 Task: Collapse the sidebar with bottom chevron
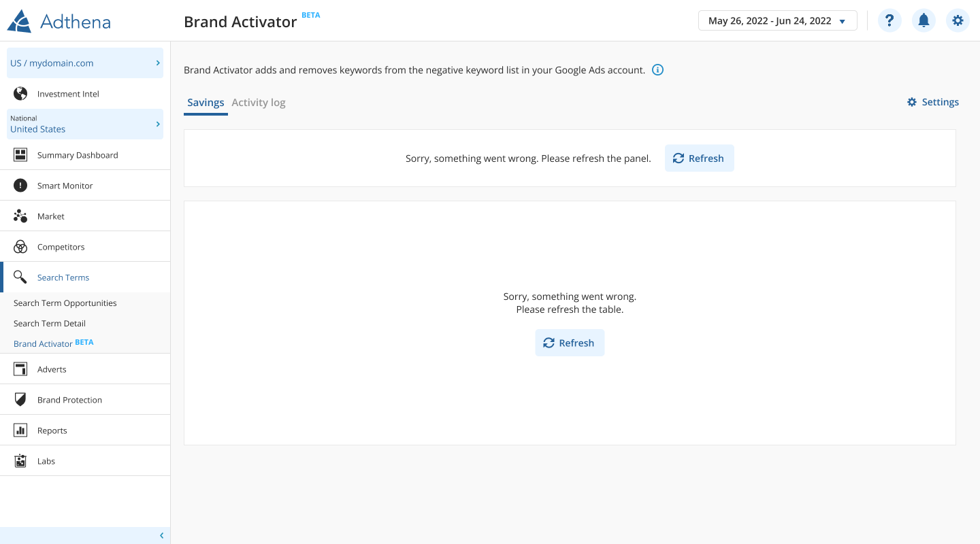pos(161,535)
